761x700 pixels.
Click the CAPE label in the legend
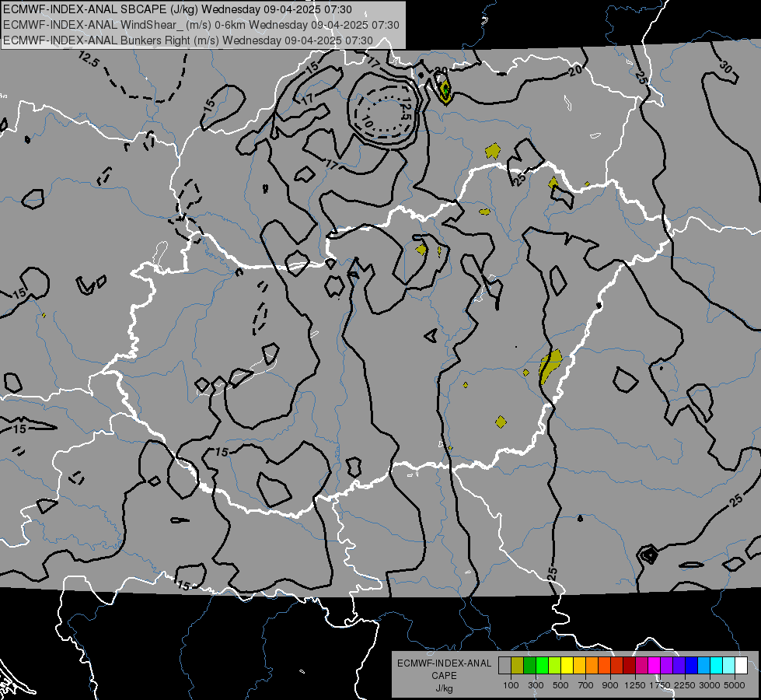click(x=444, y=676)
